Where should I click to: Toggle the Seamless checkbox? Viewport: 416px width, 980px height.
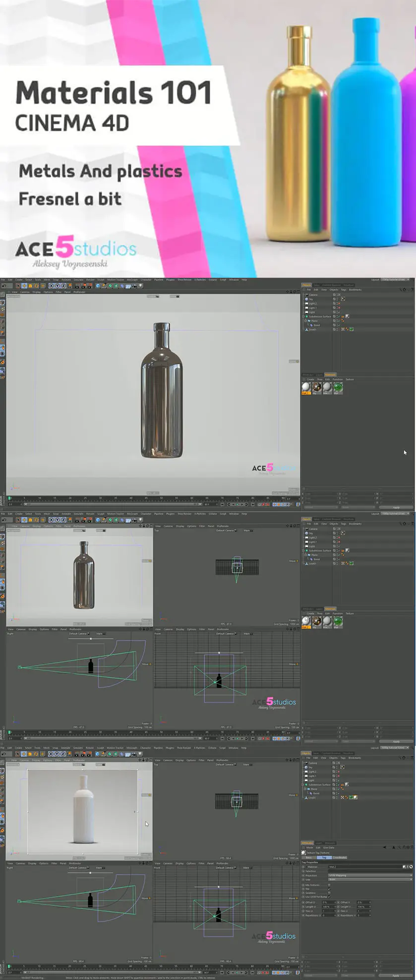329,893
